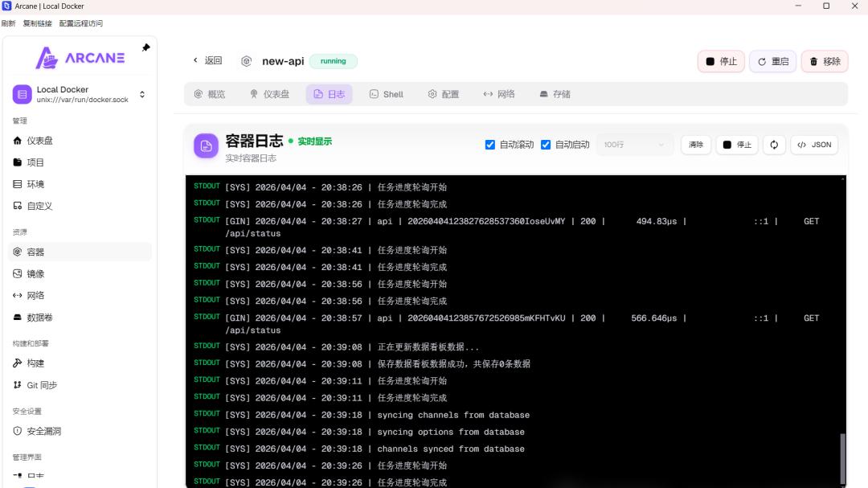Click the sidebar pin icon

(145, 46)
